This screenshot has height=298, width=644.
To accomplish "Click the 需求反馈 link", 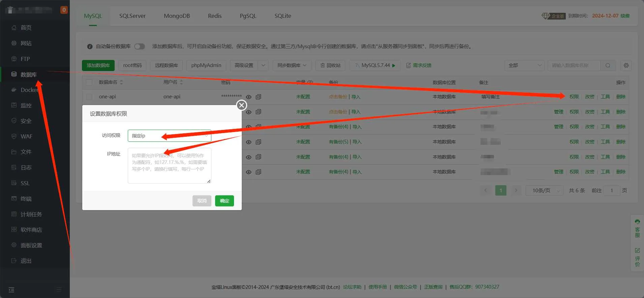I will tap(419, 65).
